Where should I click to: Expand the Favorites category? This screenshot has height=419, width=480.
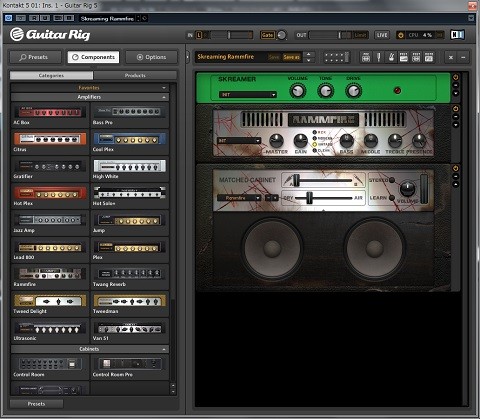90,88
